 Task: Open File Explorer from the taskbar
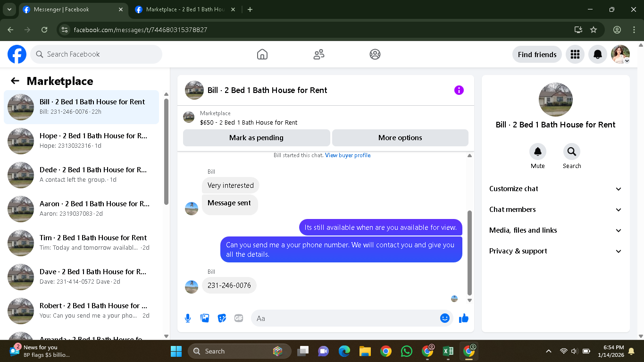coord(365,351)
